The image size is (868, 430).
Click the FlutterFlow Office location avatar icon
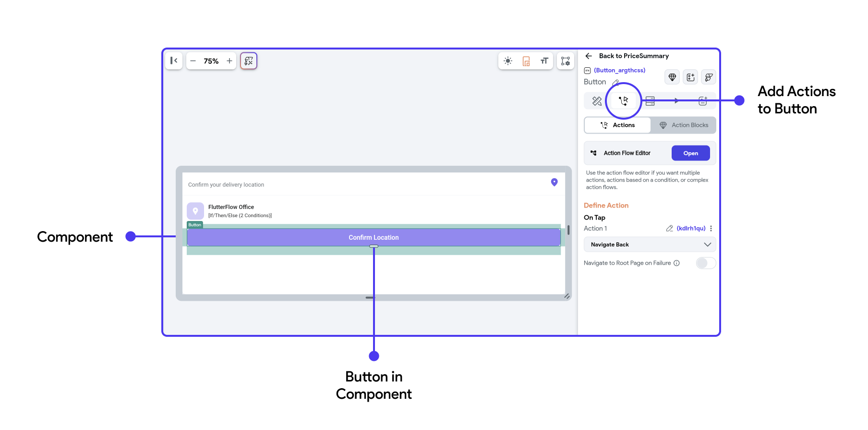click(195, 211)
